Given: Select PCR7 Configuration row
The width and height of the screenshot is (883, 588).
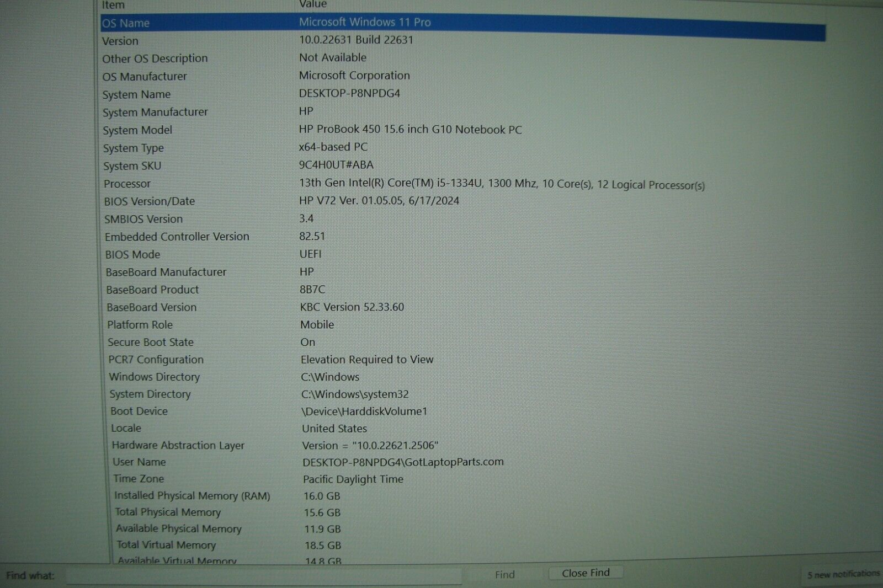Looking at the screenshot, I should 156,360.
